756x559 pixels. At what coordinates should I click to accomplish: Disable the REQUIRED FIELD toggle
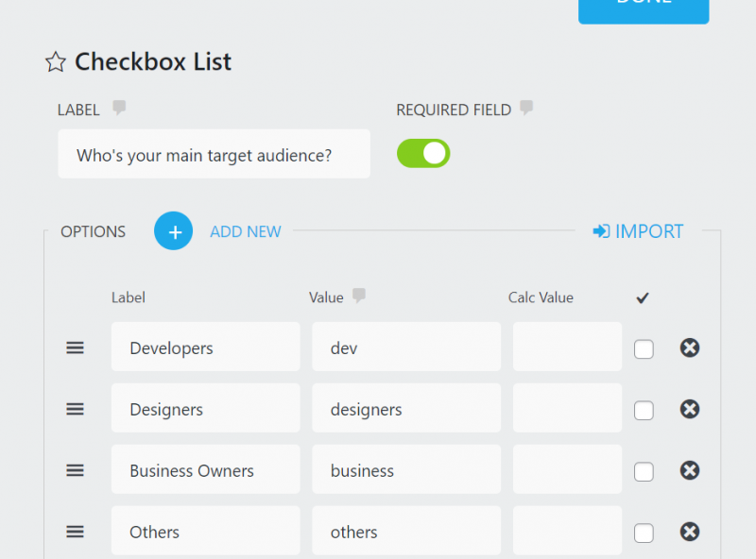coord(423,153)
